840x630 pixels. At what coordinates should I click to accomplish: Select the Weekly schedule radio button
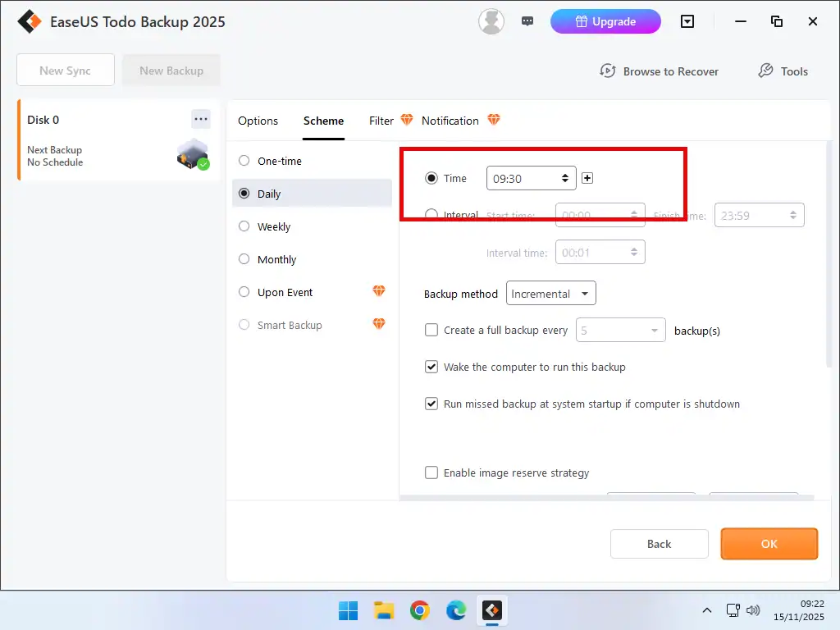pos(244,226)
